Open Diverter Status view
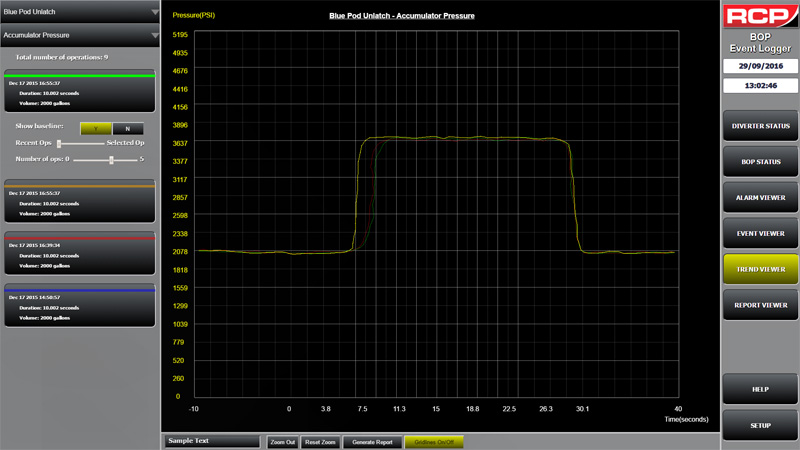Screen dimensions: 800x450 tap(760, 126)
